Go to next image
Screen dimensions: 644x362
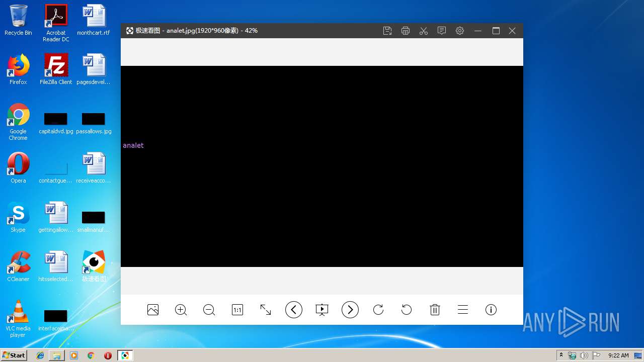pos(350,310)
